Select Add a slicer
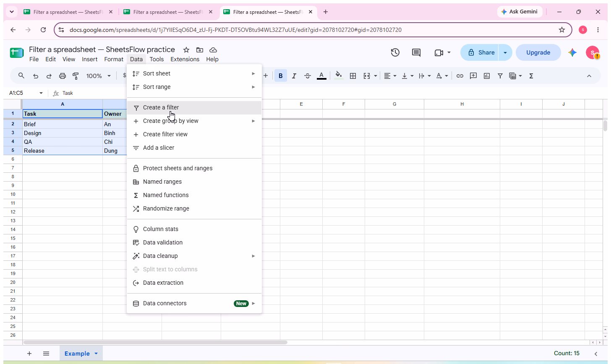This screenshot has height=364, width=611. click(194, 148)
